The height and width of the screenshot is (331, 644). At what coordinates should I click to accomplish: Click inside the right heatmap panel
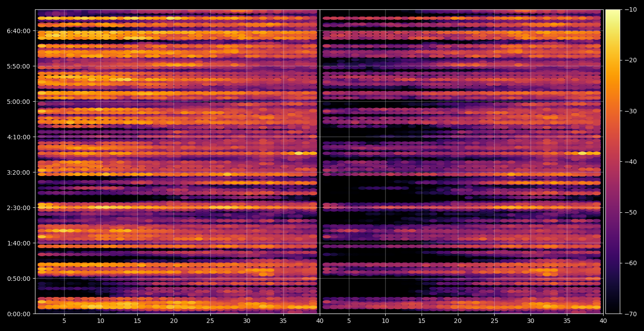point(461,162)
